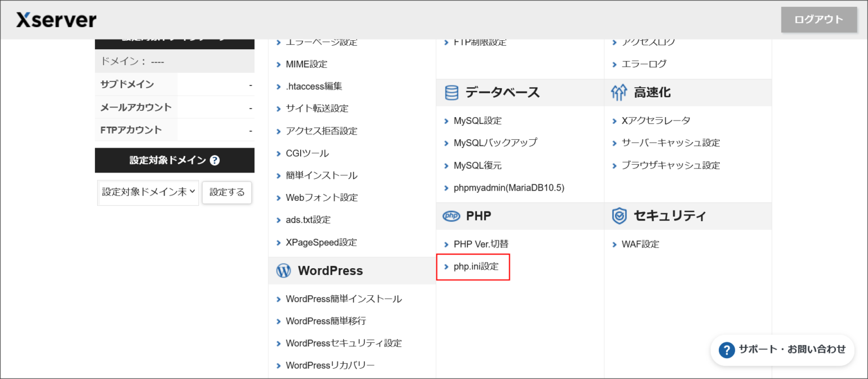Click the WordPress logo icon
This screenshot has height=379, width=868.
283,270
